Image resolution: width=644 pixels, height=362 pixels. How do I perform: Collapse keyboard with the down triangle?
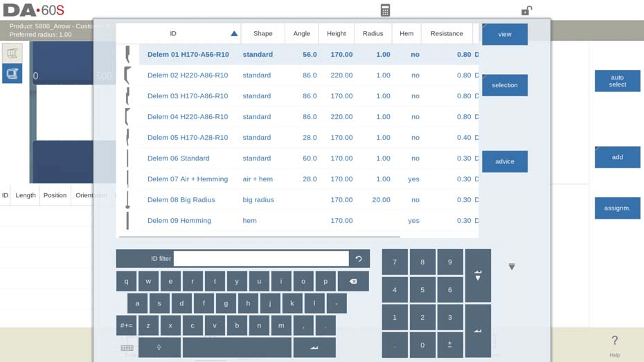[x=512, y=266]
